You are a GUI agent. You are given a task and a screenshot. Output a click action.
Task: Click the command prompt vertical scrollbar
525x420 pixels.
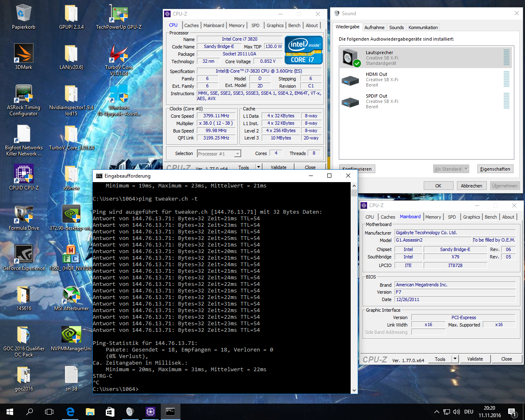pos(354,287)
